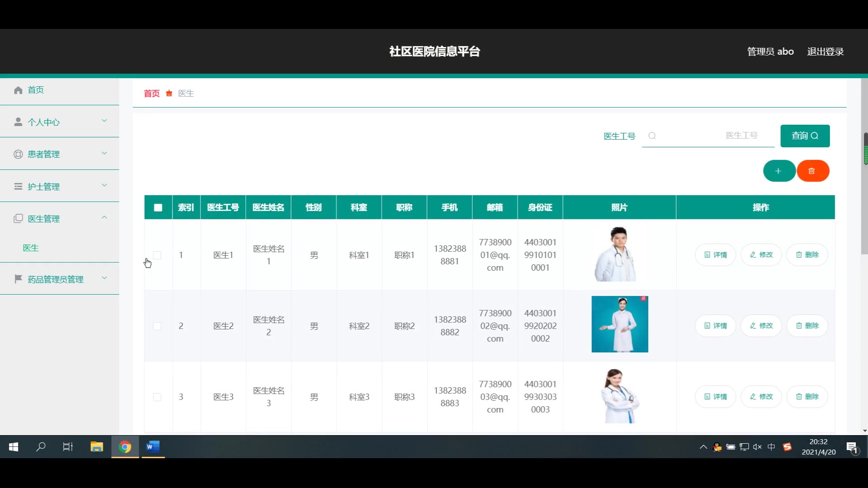Click the magnifier icon in the search field

[x=652, y=136]
